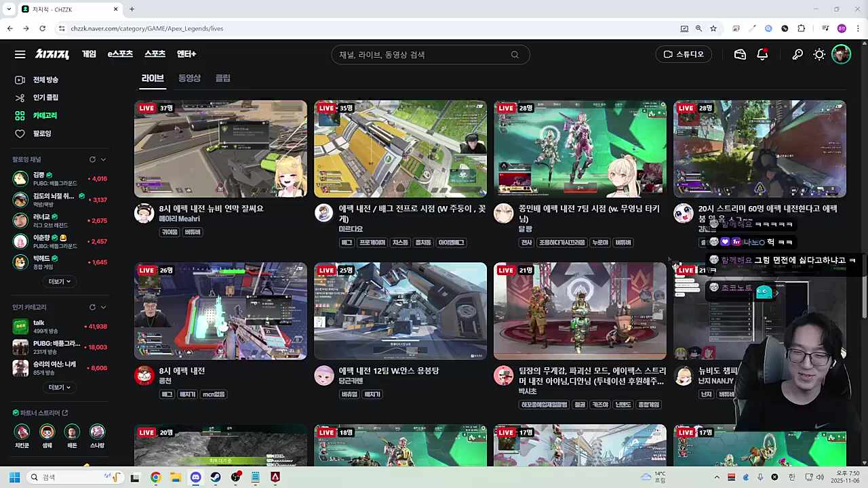Expand 더보기 under the following channels list
Viewport: 868px width, 488px height.
[x=59, y=281]
